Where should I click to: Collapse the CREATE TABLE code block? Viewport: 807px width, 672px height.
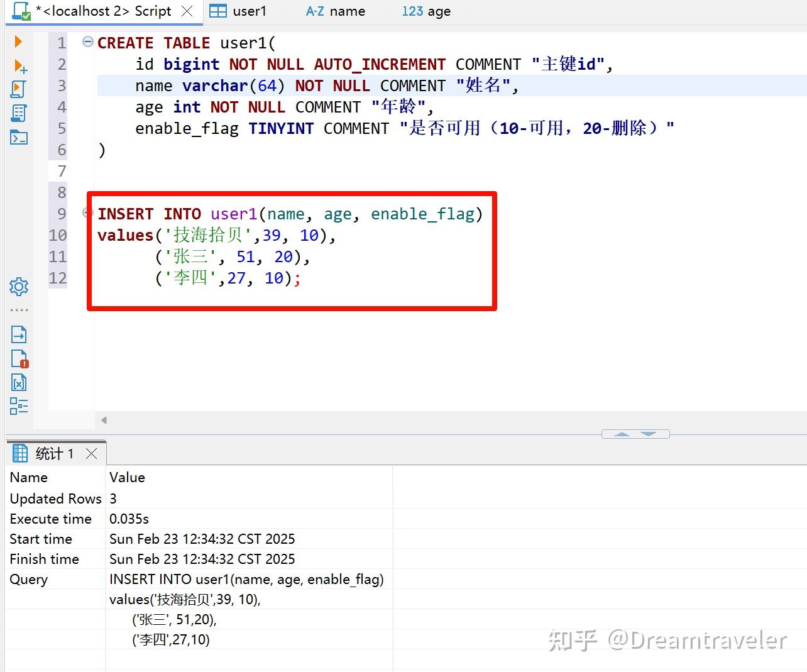point(87,43)
